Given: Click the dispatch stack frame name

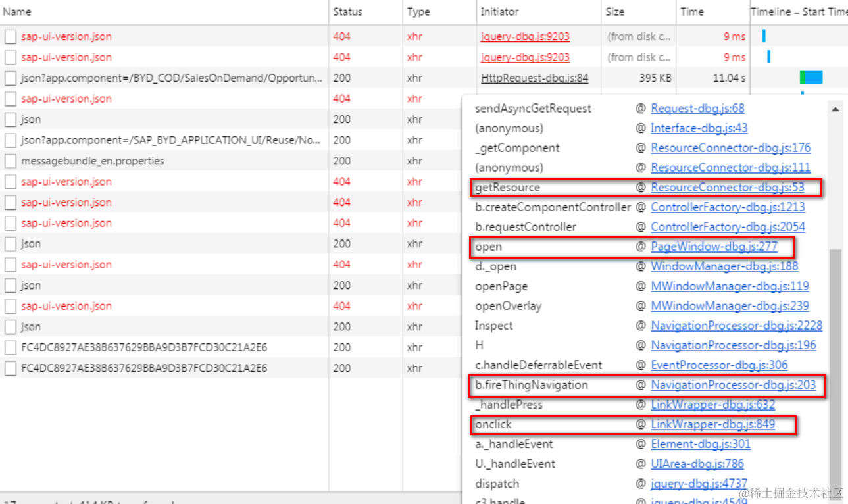Looking at the screenshot, I should tap(497, 484).
